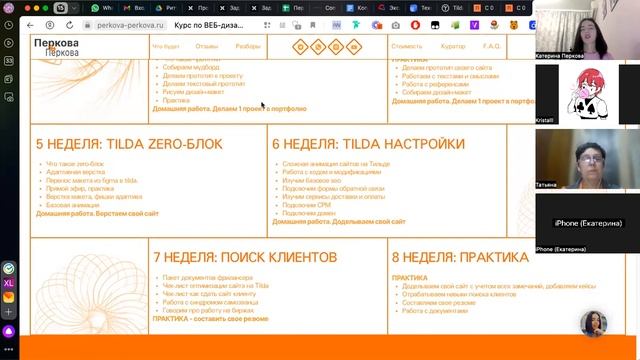Open the Куратор nav link
Screen dimensions: 640x360
tap(453, 47)
